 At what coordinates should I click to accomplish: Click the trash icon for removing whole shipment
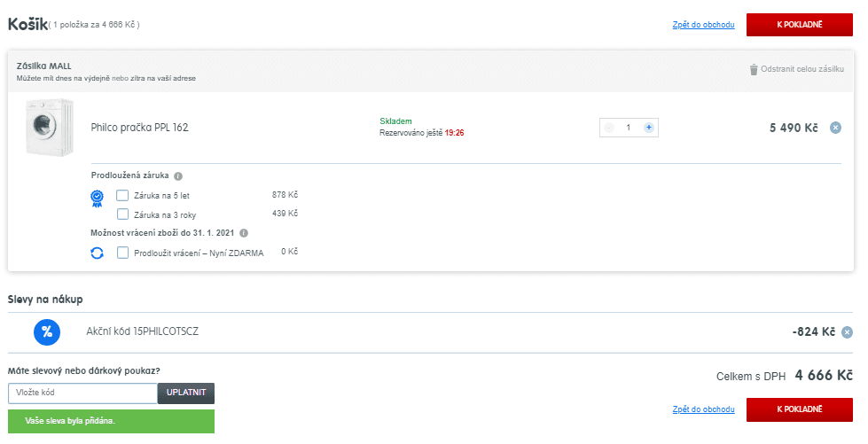754,70
